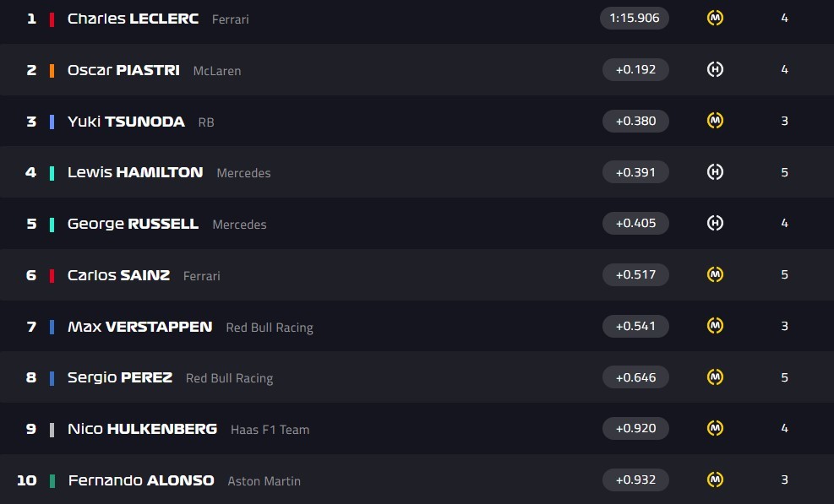Click the McLaren team label
Viewport: 834px width, 504px height.
tap(217, 71)
